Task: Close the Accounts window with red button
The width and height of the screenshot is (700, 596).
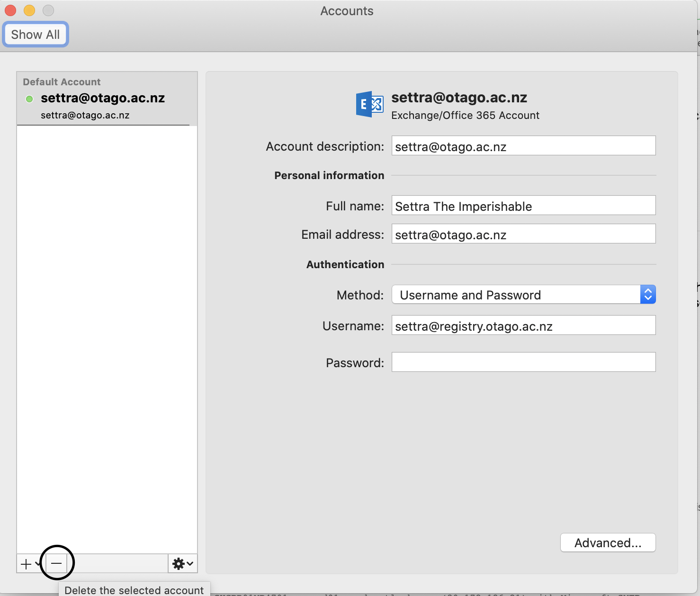Action: 10,10
